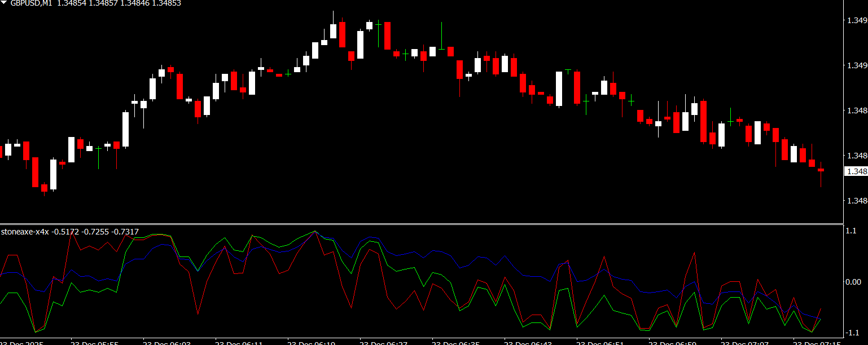This screenshot has height=345, width=868.
Task: Click the green doji candle with tall upper wick
Action: tap(441, 48)
